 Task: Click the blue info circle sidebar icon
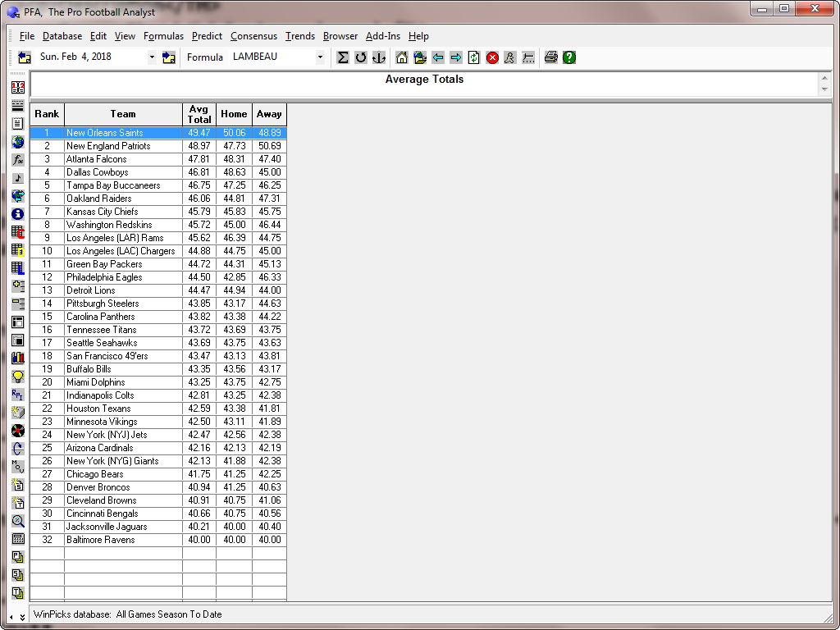coord(18,214)
